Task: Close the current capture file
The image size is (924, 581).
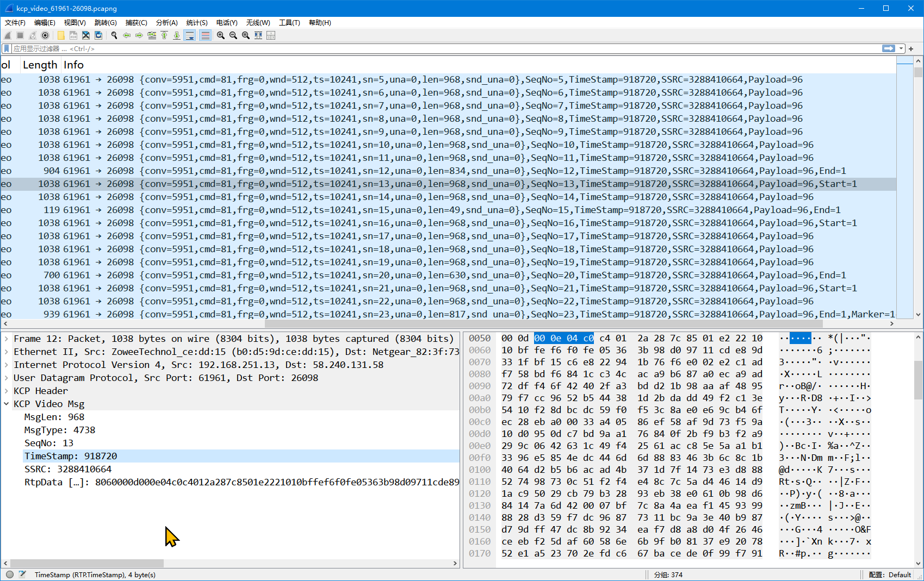Action: (86, 35)
